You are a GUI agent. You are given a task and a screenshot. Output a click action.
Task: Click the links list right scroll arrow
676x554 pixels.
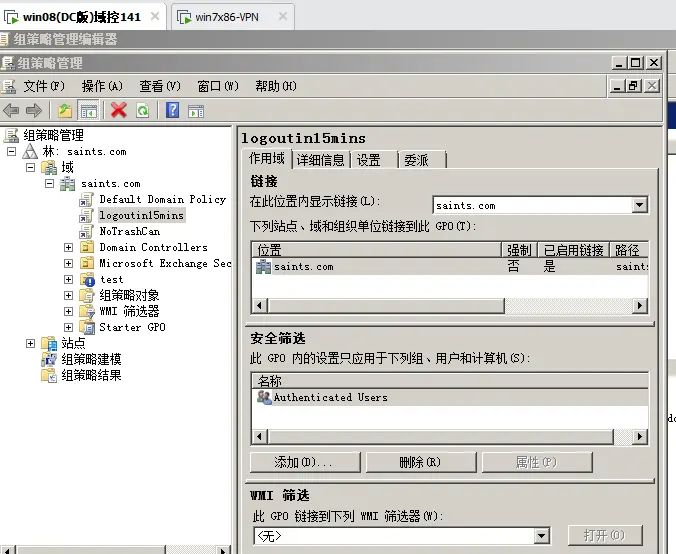pyautogui.click(x=640, y=306)
